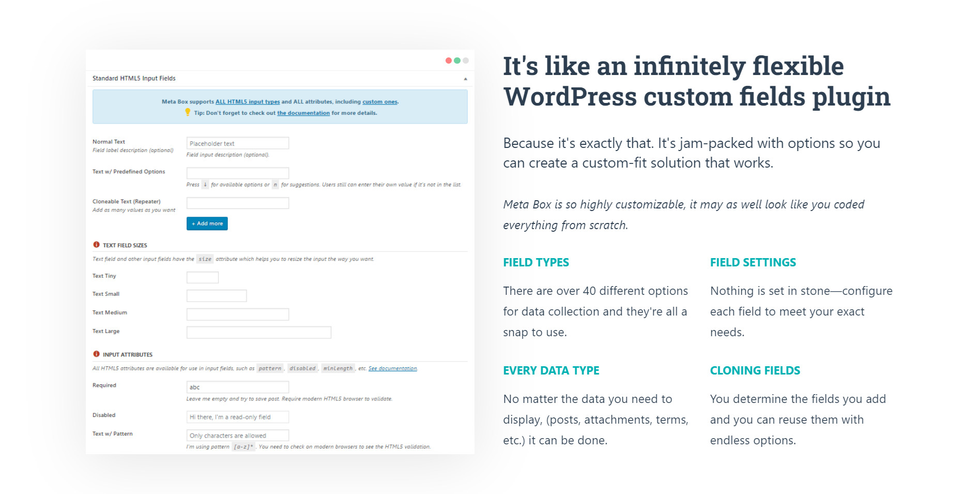Click the 'Standard HTML5 Input Fields' panel title
Viewport: 980px width, 494px height.
point(134,79)
